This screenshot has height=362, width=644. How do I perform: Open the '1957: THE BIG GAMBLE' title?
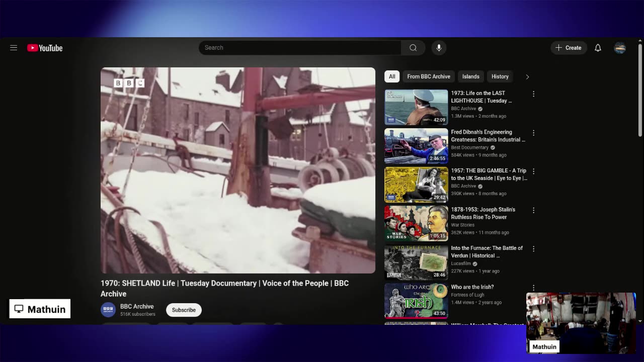(x=489, y=174)
